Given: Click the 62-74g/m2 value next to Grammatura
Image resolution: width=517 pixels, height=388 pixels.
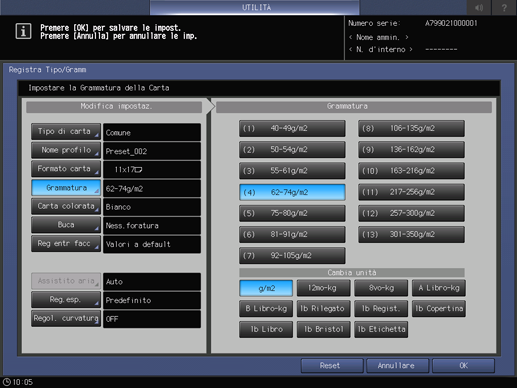Looking at the screenshot, I should pyautogui.click(x=152, y=188).
